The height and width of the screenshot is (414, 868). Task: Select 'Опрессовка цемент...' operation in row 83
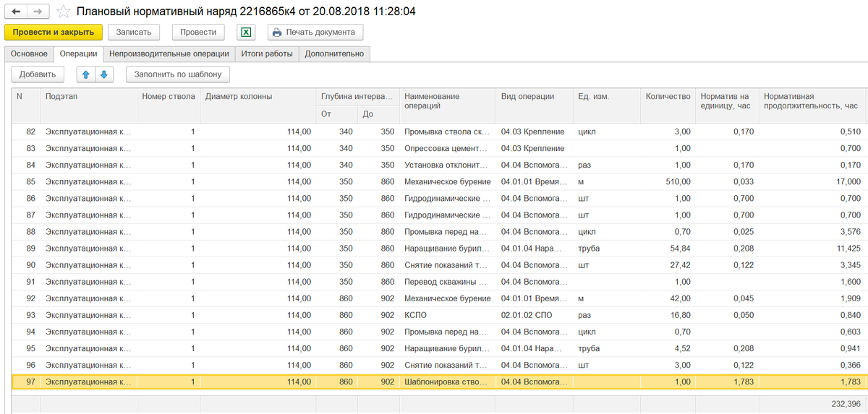(x=448, y=148)
